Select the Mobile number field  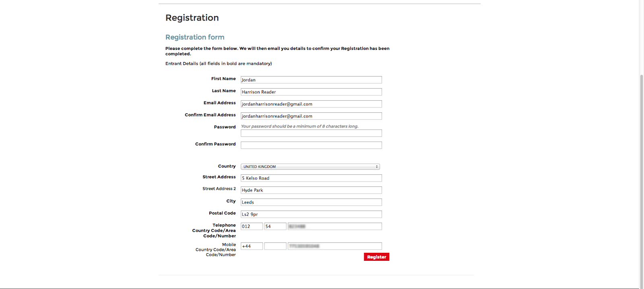point(335,246)
